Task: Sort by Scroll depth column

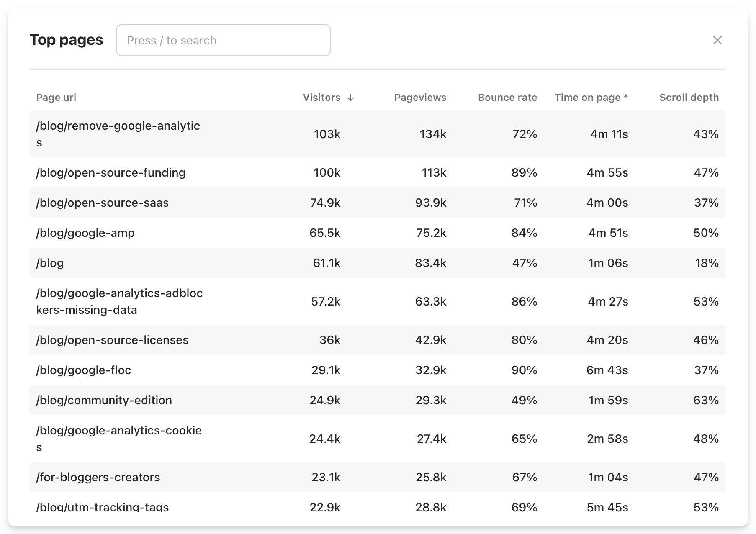Action: (x=689, y=97)
